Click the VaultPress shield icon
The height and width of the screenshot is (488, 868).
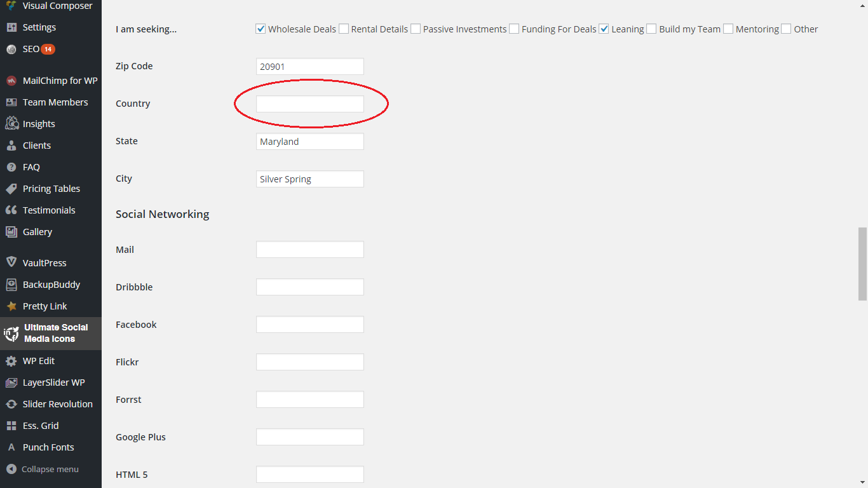coord(11,262)
